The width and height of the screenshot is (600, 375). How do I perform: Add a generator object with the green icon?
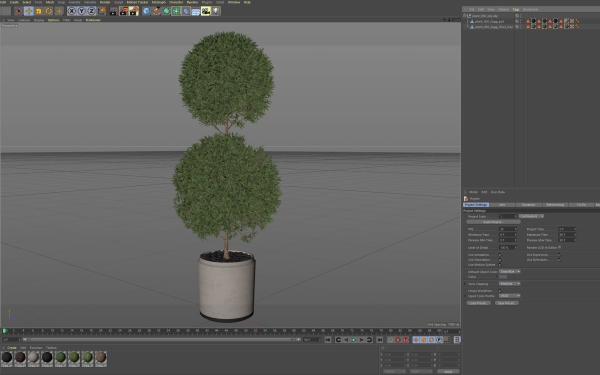coord(166,11)
